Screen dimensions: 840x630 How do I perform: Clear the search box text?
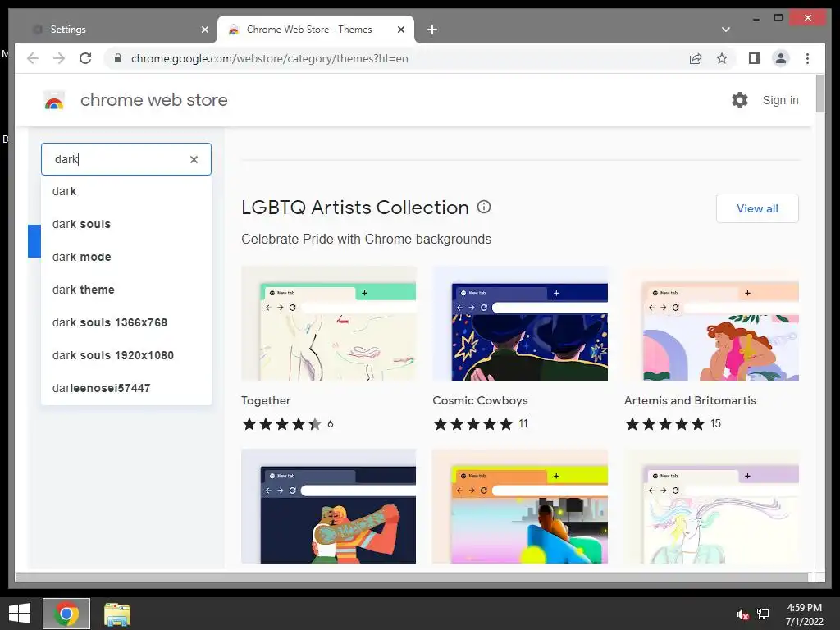(x=194, y=159)
